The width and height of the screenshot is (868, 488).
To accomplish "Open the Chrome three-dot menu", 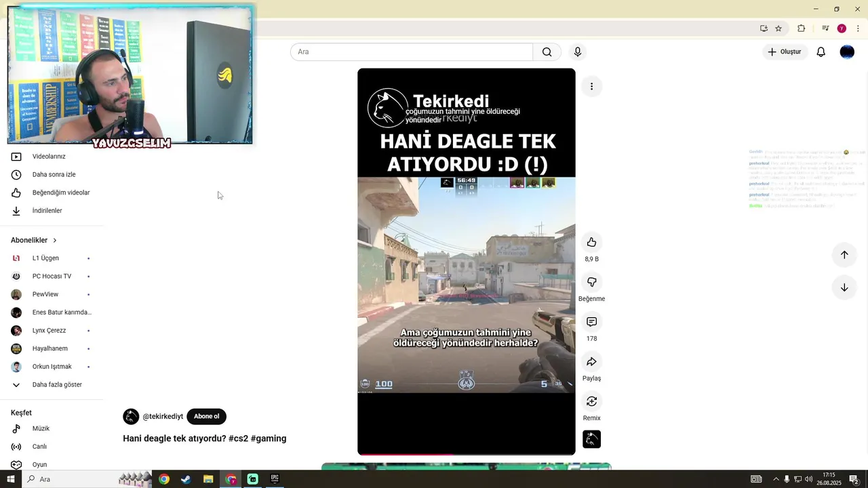I will [858, 28].
